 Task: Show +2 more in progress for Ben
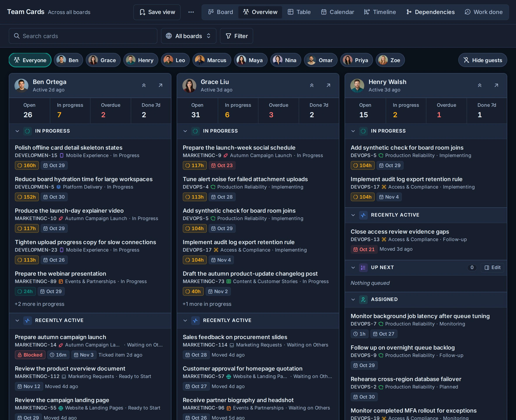pos(39,304)
